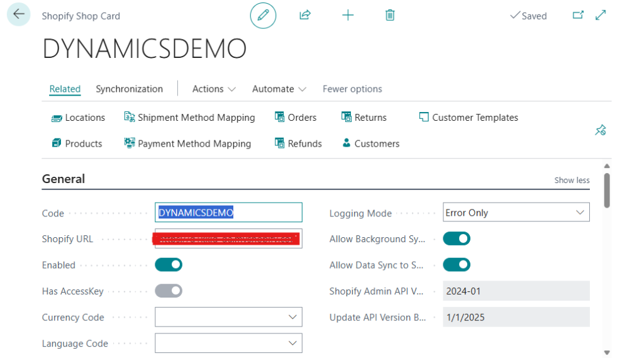The width and height of the screenshot is (644, 358).
Task: Click the Update API Version field 1/1/2025
Action: [516, 317]
